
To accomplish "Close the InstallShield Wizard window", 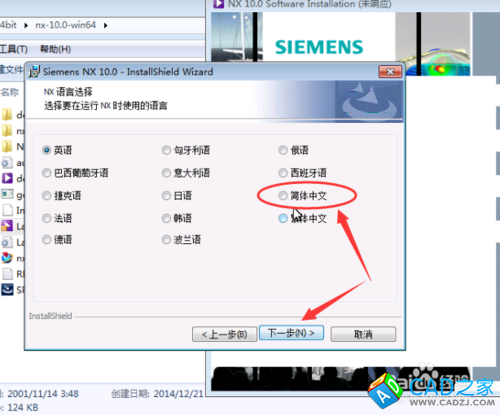I will tap(390, 72).
